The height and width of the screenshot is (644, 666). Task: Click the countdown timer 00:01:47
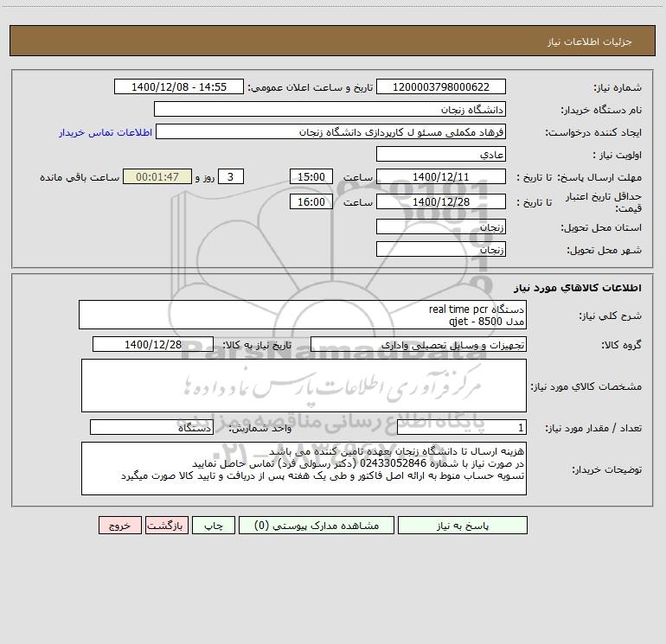157,176
